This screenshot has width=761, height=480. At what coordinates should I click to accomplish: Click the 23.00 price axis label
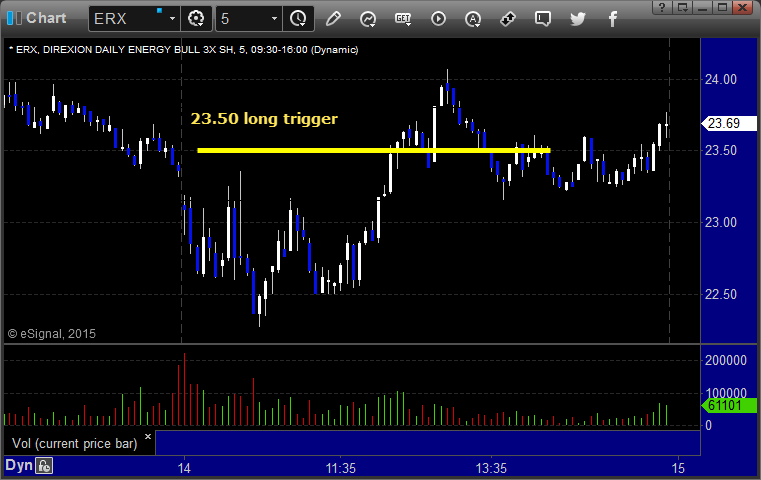tap(721, 222)
